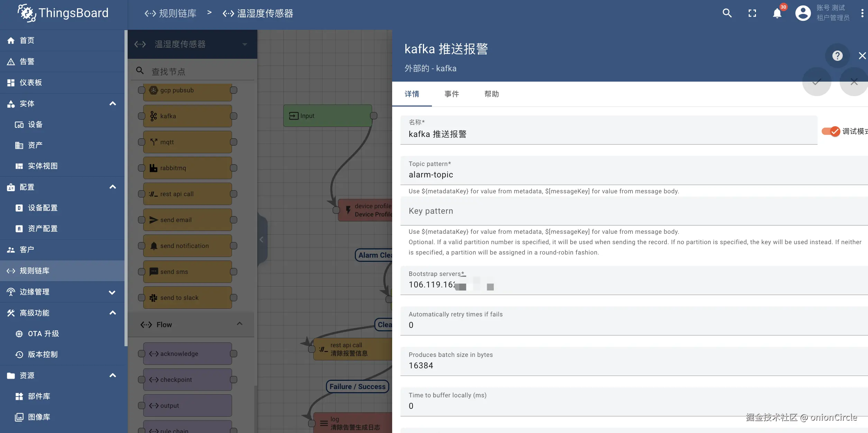Image resolution: width=868 pixels, height=433 pixels.
Task: Toggle debug mode switch
Action: [x=831, y=131]
